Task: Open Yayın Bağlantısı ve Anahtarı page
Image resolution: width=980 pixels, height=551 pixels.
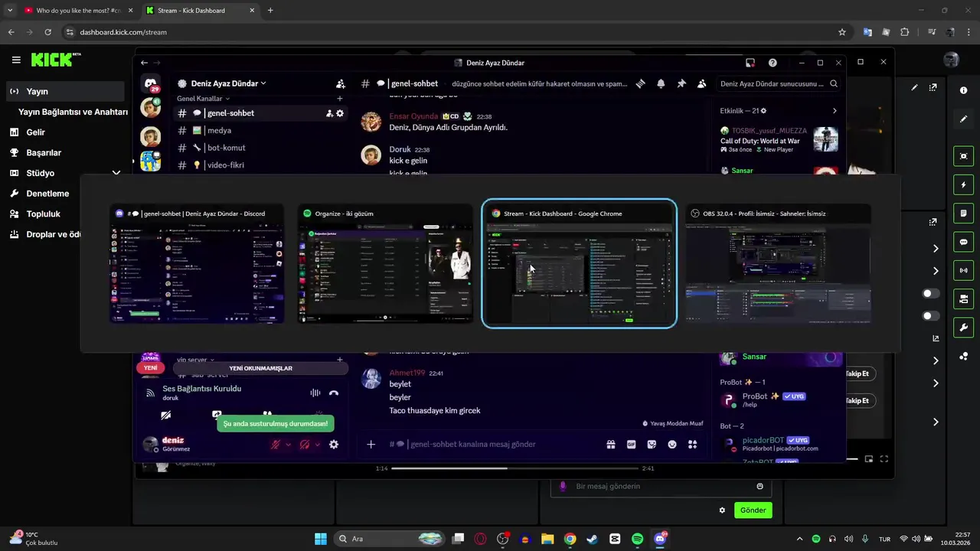Action: click(x=73, y=112)
